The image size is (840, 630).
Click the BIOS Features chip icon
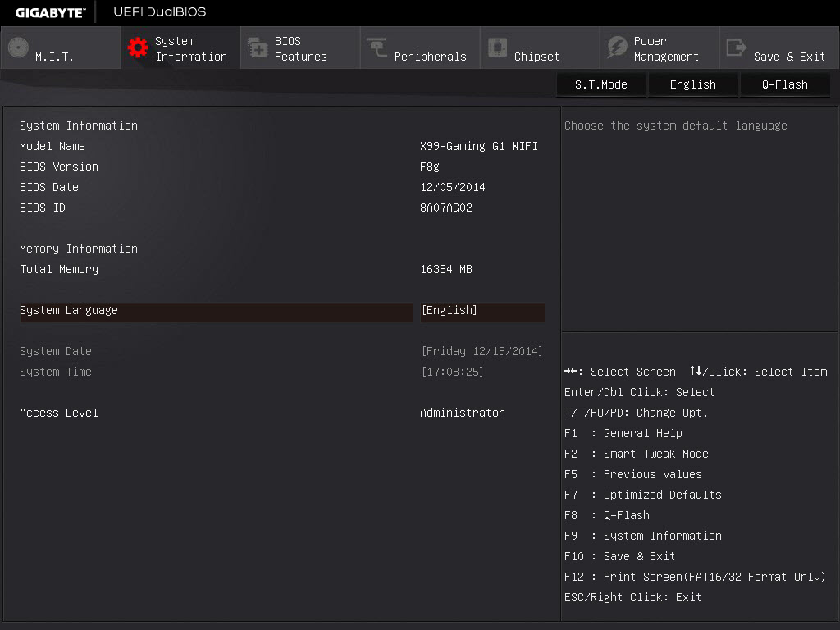click(x=258, y=48)
